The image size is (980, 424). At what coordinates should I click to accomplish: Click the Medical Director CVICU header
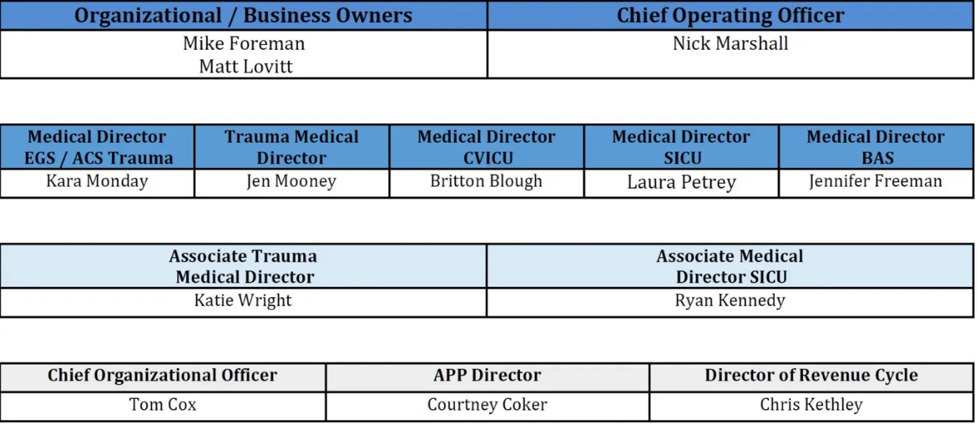pyautogui.click(x=486, y=147)
